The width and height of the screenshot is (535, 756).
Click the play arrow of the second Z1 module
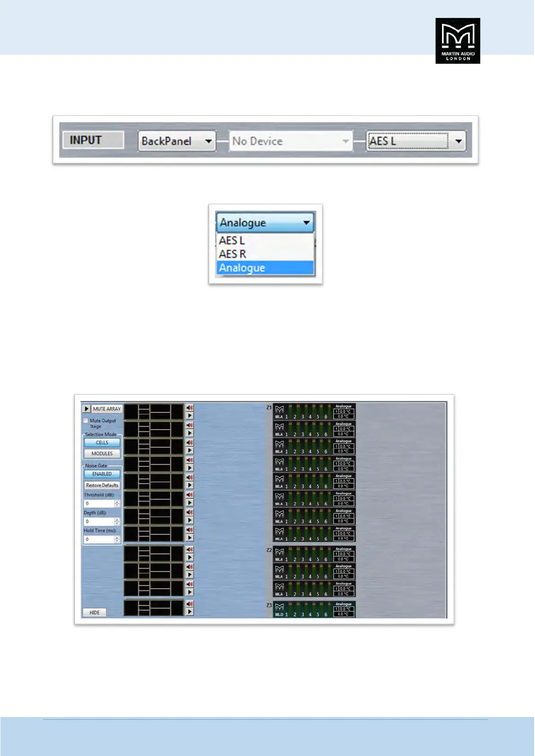pyautogui.click(x=190, y=433)
